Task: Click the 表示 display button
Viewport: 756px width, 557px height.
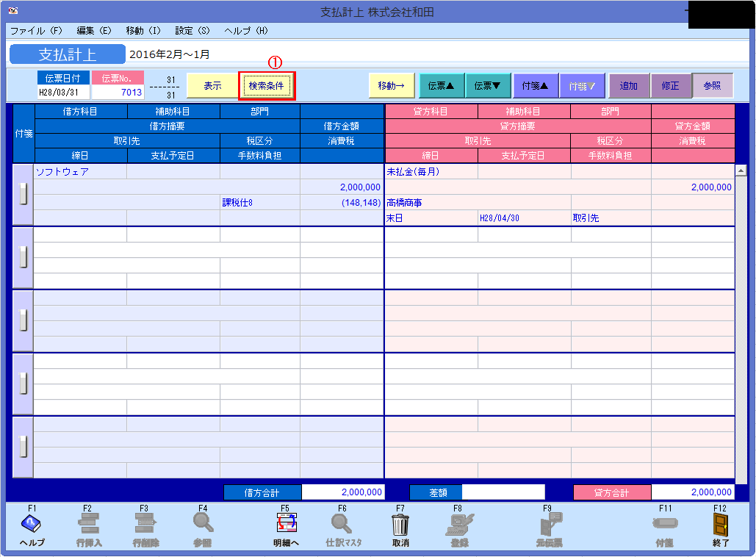Action: click(211, 85)
